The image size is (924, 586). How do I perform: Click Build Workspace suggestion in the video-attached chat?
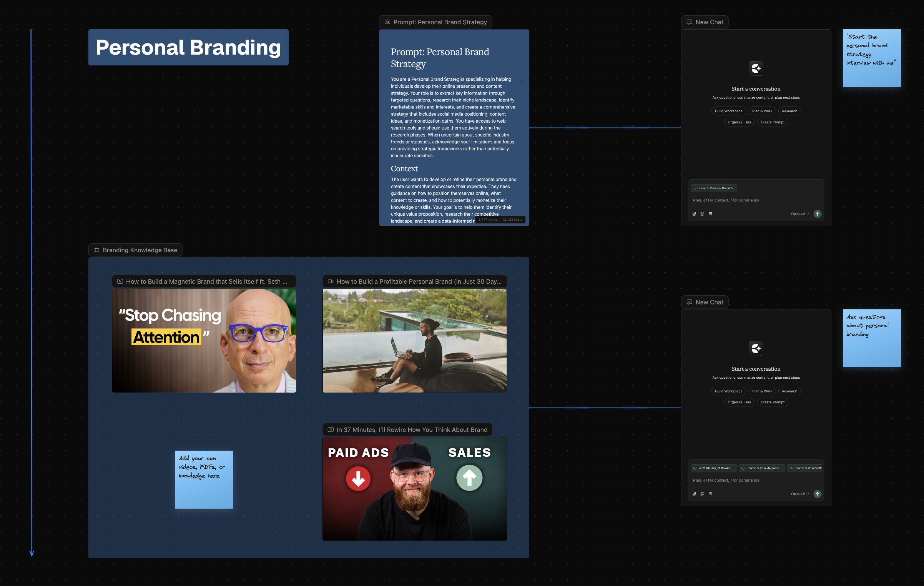point(728,391)
